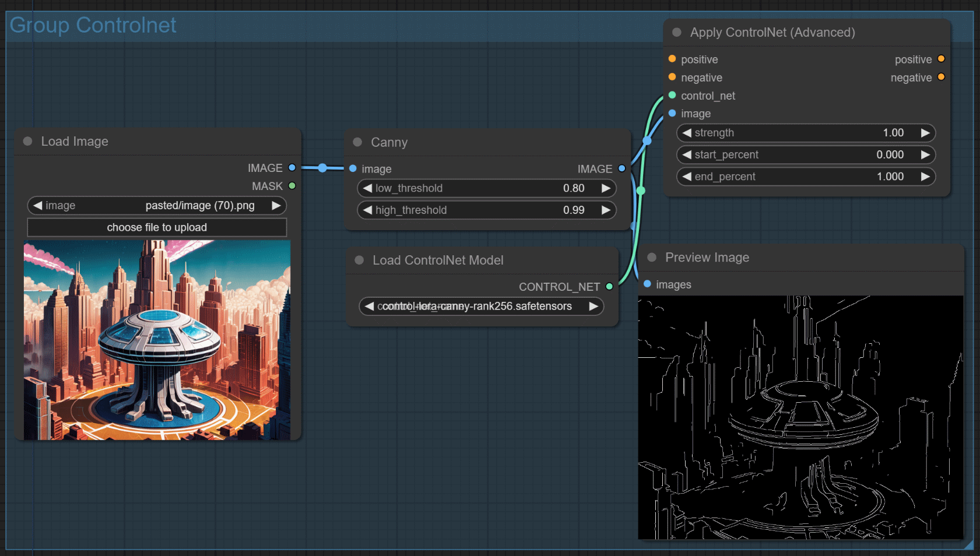
Task: Click the Canny edge preview image
Action: tap(800, 417)
